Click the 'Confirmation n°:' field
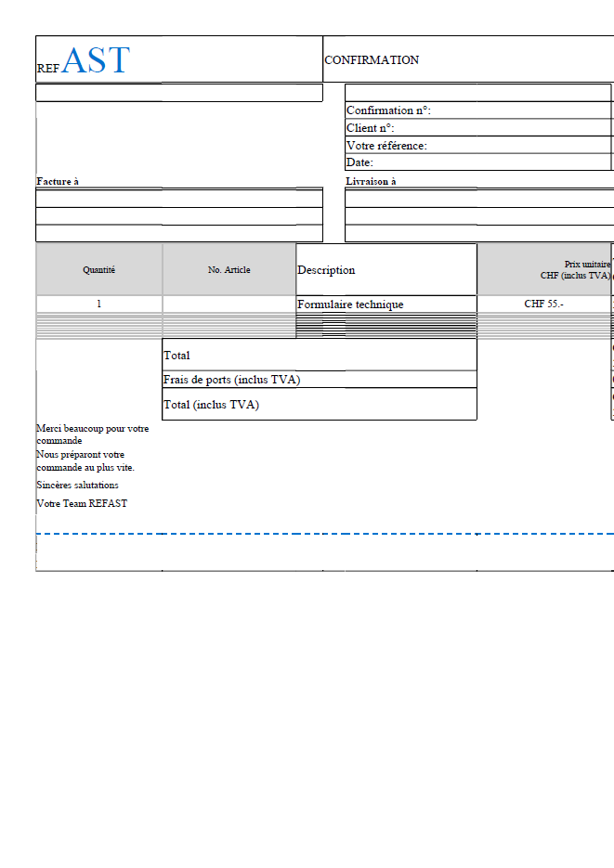The width and height of the screenshot is (614, 868). (x=478, y=110)
